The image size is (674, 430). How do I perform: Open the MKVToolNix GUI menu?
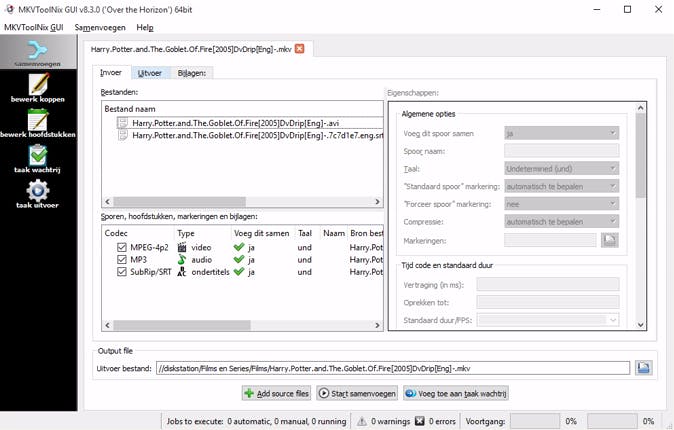pyautogui.click(x=34, y=28)
